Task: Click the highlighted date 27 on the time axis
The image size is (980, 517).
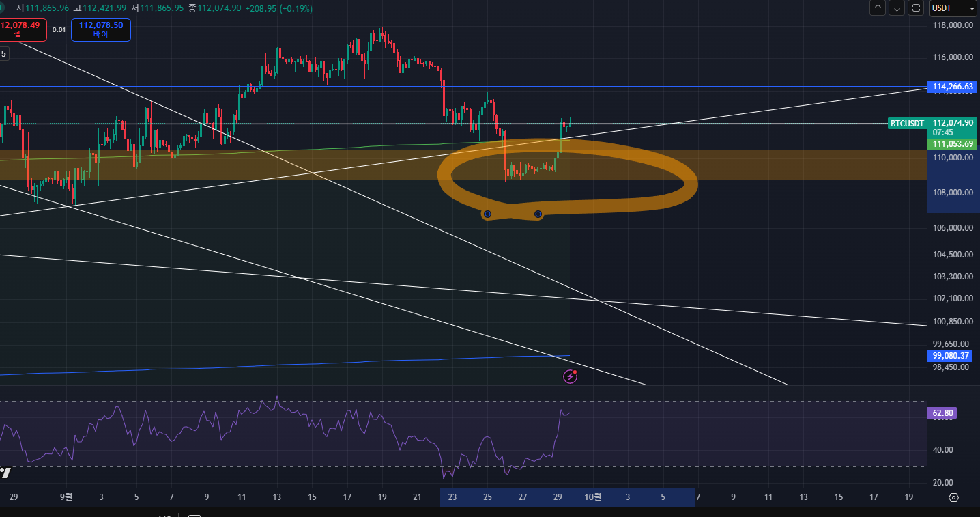Action: tap(523, 497)
